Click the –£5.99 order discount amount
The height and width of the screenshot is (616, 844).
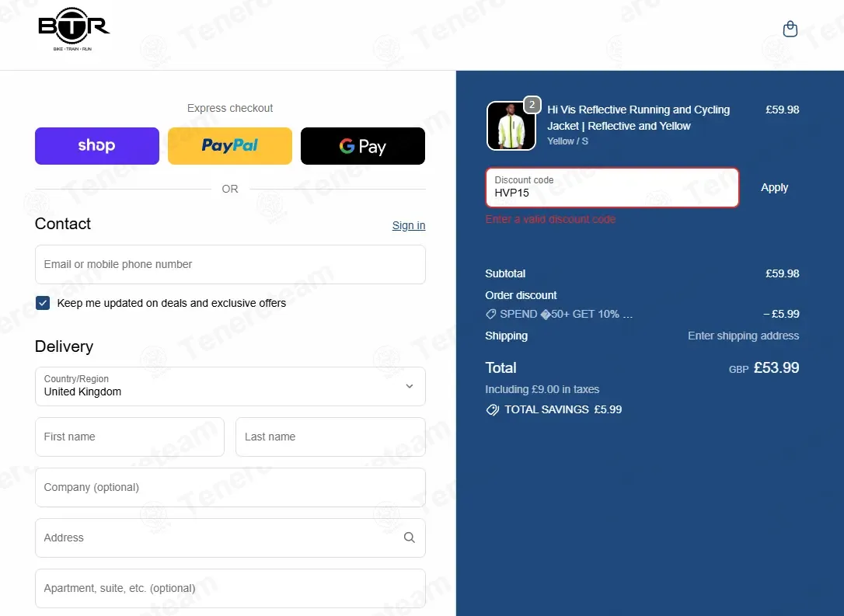781,314
